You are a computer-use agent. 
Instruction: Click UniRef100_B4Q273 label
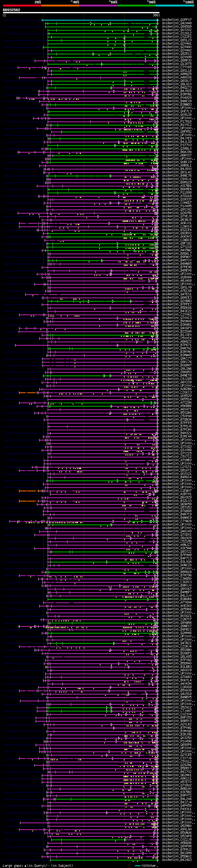[177, 88]
